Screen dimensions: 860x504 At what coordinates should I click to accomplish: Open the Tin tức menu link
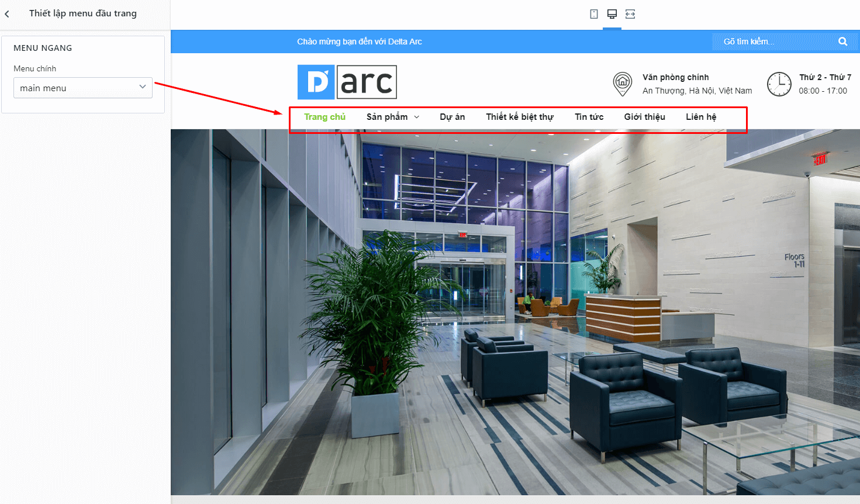pos(589,117)
